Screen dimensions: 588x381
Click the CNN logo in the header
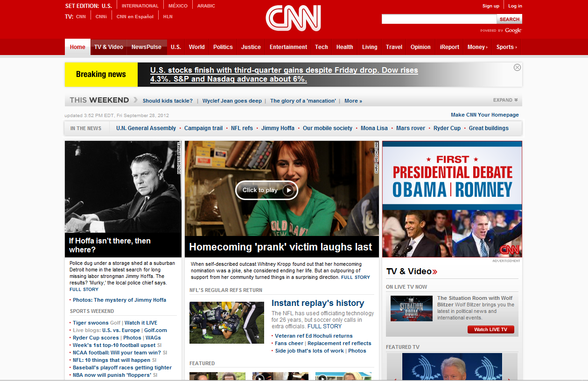click(294, 18)
